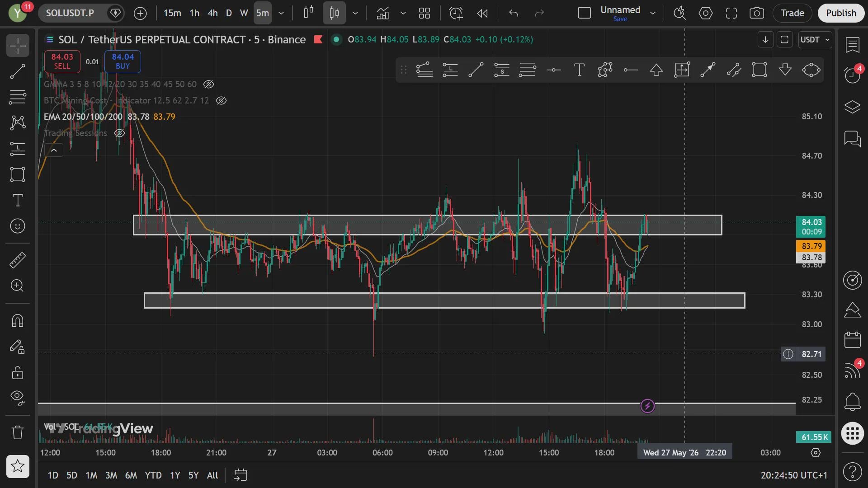Lock all drawing tools
Image resolution: width=868 pixels, height=488 pixels.
click(18, 372)
